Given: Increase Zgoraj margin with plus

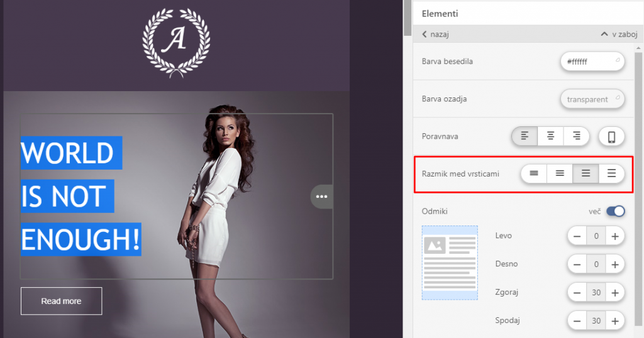Looking at the screenshot, I should 615,293.
